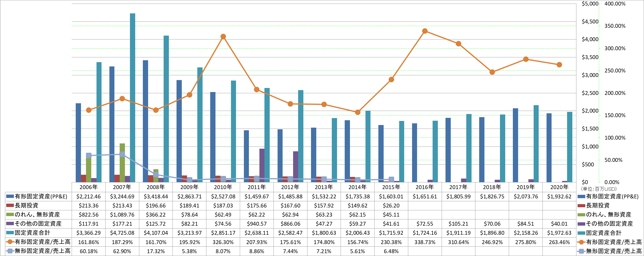
Task: Click the 150.00% axis label
Action: coord(615,115)
